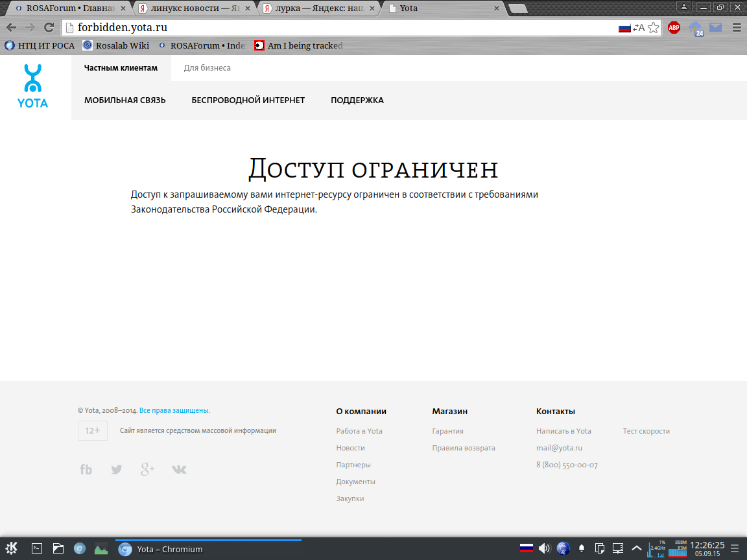Click the blue globe network tray icon
Viewport: 747px width, 560px height.
(563, 548)
